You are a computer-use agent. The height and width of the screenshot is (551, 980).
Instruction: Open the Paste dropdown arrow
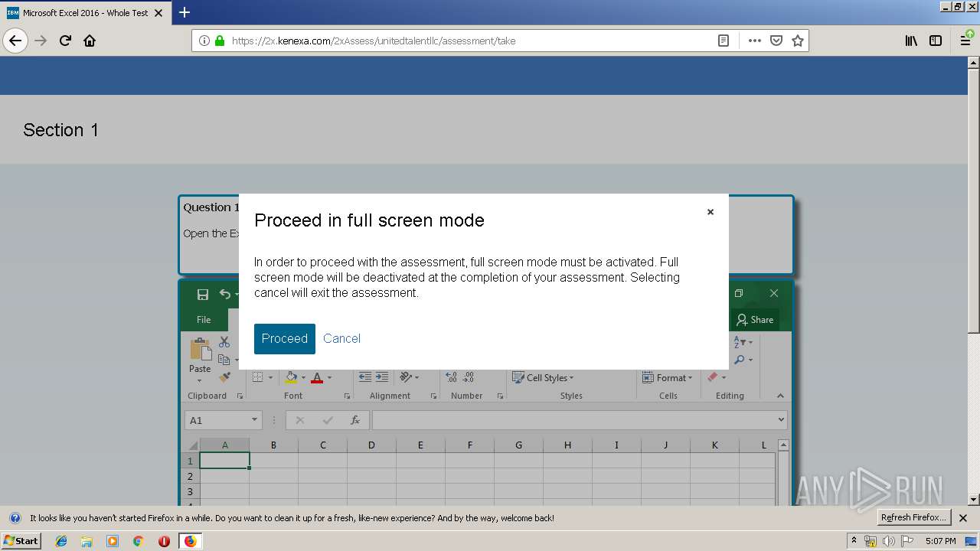tap(200, 380)
